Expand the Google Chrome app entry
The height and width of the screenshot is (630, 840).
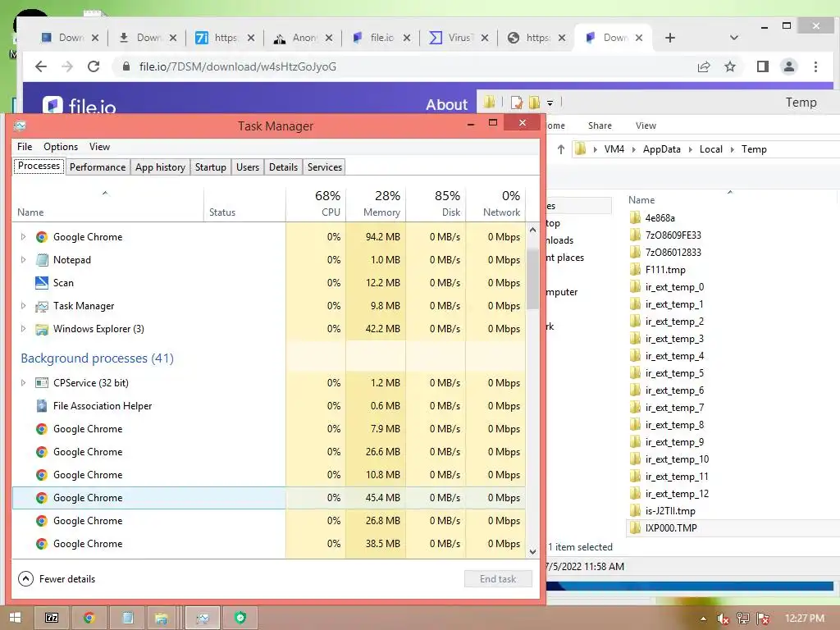coord(23,237)
